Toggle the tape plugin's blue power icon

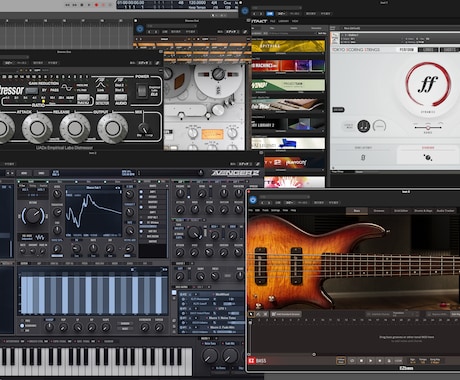pyautogui.click(x=140, y=29)
